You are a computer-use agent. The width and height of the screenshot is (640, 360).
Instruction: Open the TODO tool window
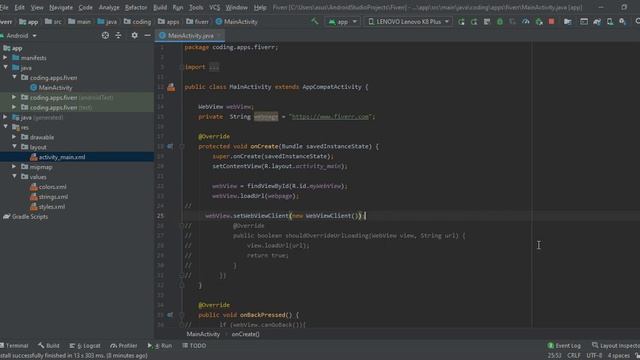point(194,346)
